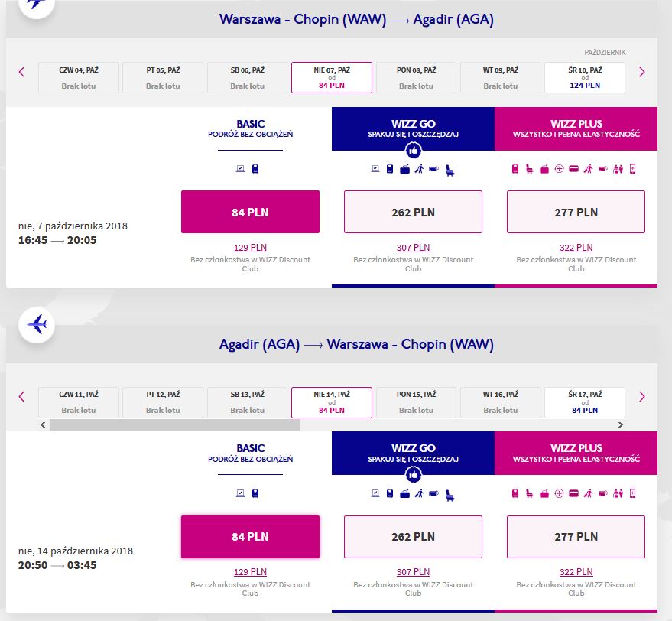Click cabin bag icon under Warszawa–Agadir BASIC

pyautogui.click(x=255, y=168)
